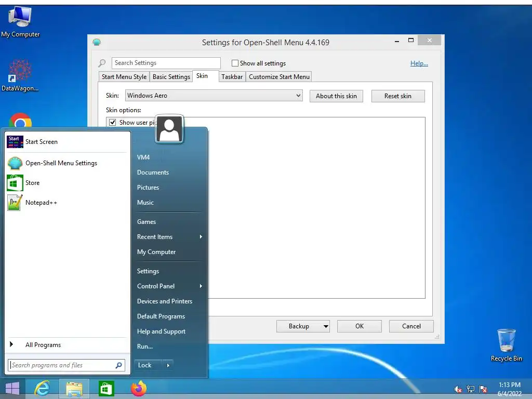The height and width of the screenshot is (399, 532).
Task: Click the Windows Start button on taskbar
Action: tap(12, 389)
